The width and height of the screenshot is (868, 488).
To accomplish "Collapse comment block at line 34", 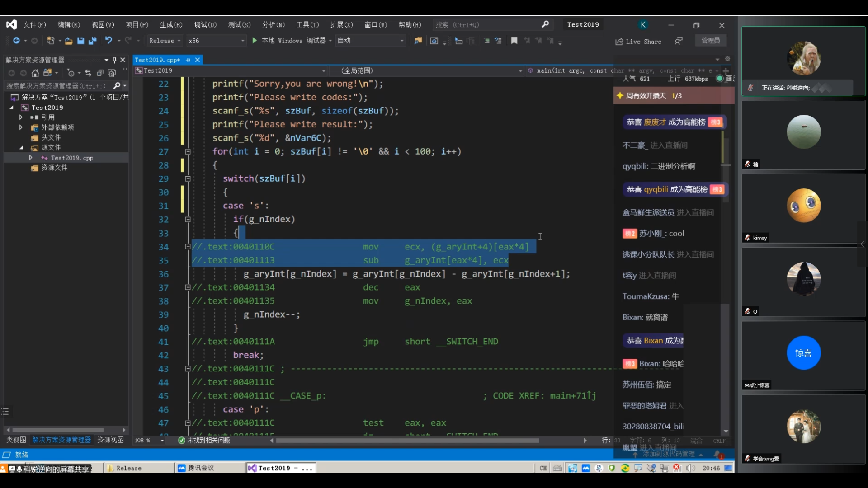I will coord(188,247).
